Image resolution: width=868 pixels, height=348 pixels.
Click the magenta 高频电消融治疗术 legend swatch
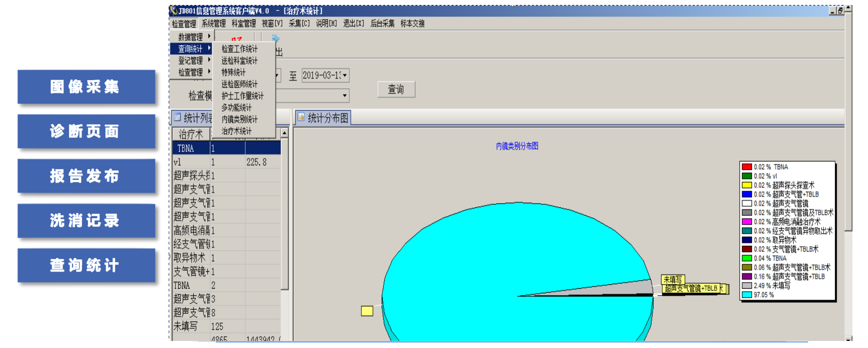point(747,222)
